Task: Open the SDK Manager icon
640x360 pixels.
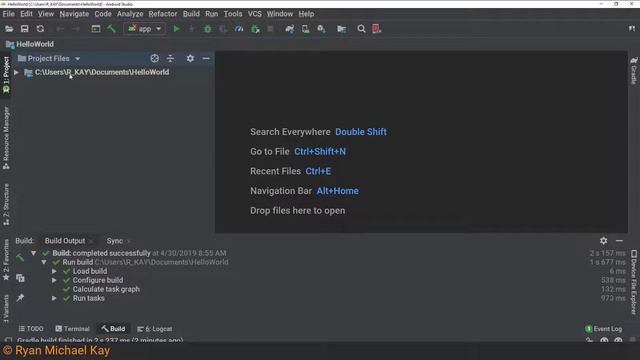Action: (322, 29)
